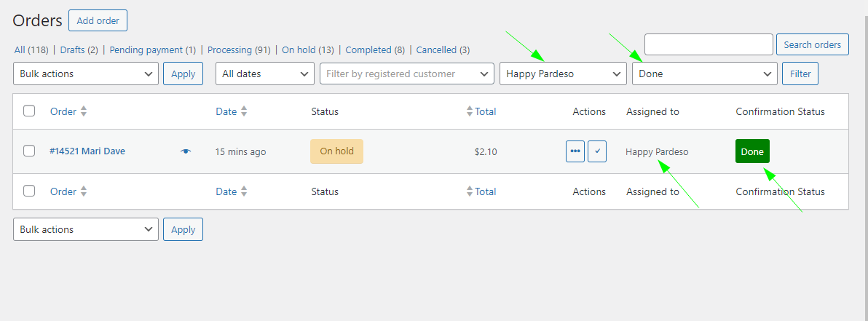Preview order #14521 with eye icon
Image resolution: width=868 pixels, height=321 pixels.
[186, 151]
